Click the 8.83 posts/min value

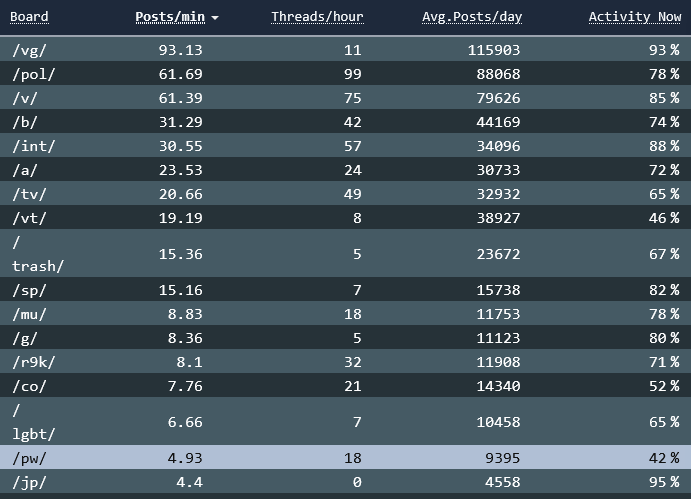185,314
